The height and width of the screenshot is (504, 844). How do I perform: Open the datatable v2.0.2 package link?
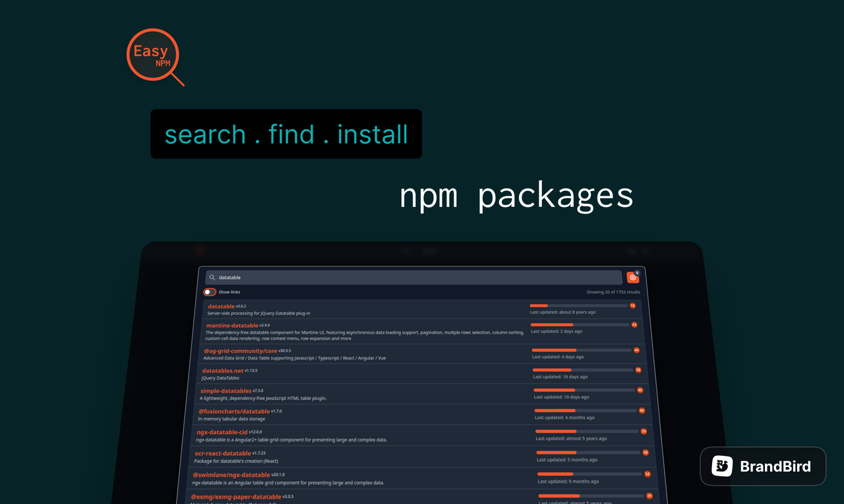click(x=221, y=306)
